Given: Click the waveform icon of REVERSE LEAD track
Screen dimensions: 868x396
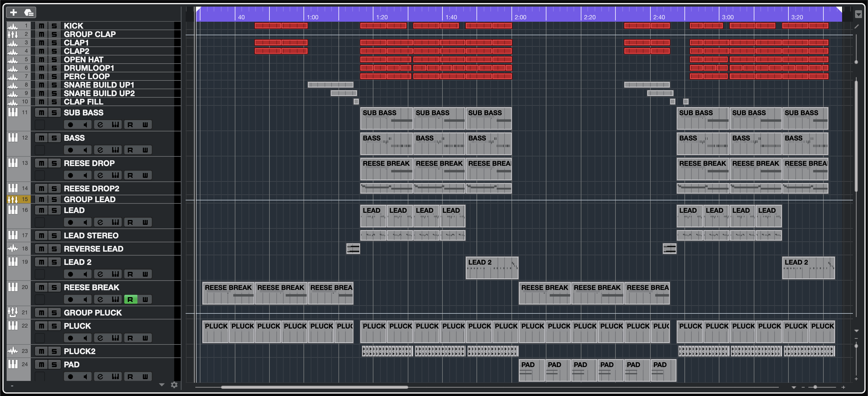Looking at the screenshot, I should (12, 249).
